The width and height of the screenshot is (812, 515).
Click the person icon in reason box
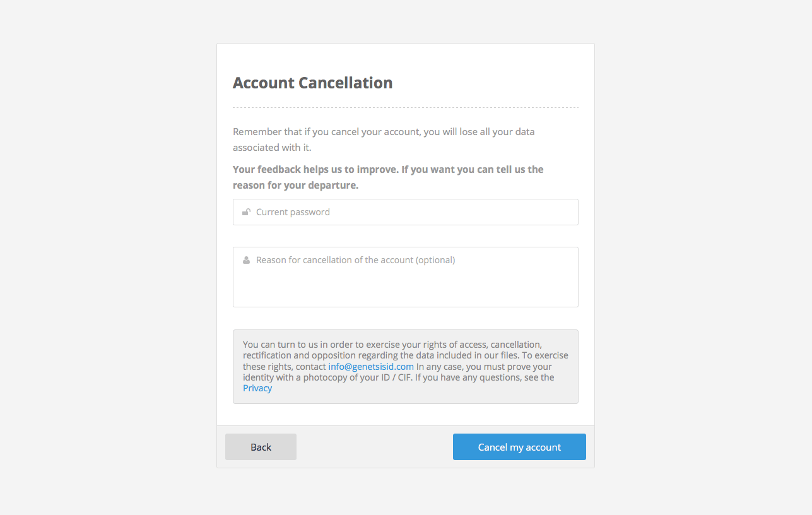click(x=247, y=260)
